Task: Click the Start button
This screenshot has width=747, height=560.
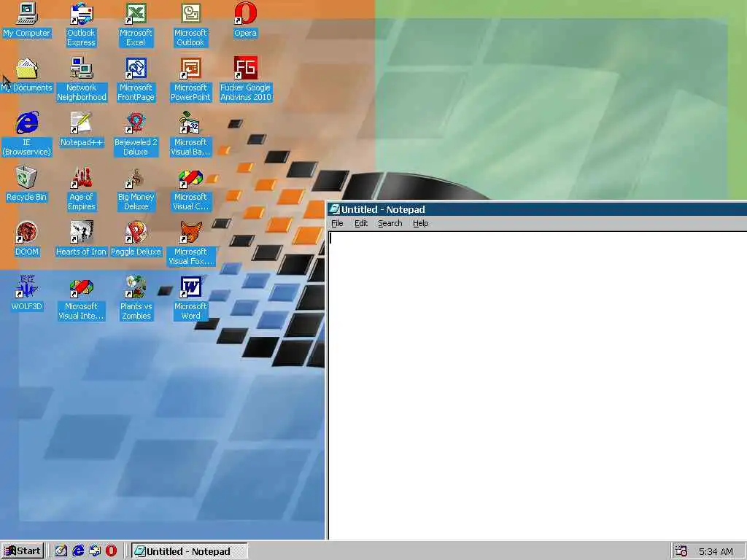Action: click(23, 551)
